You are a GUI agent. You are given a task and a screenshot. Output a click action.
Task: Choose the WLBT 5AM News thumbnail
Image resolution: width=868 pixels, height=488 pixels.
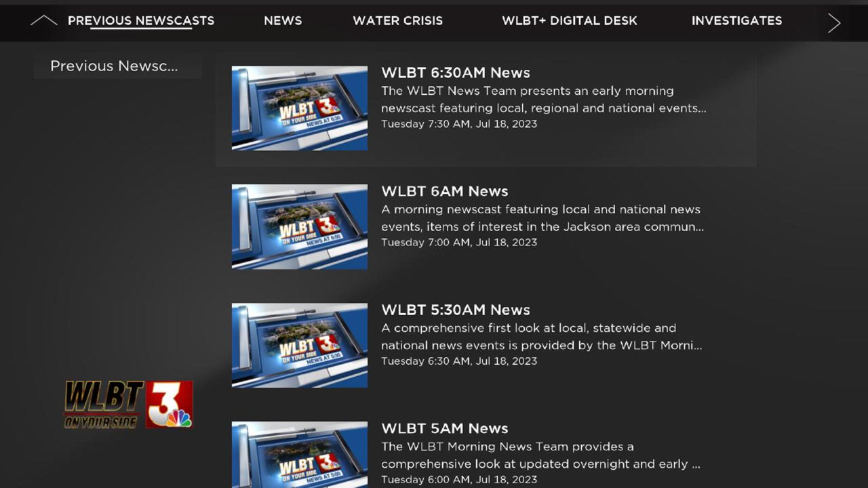300,455
